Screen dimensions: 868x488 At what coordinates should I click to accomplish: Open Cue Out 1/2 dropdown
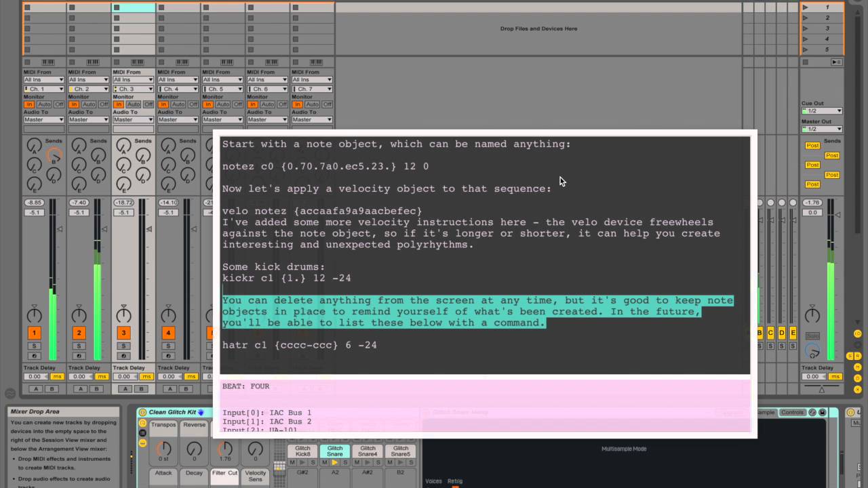point(821,111)
